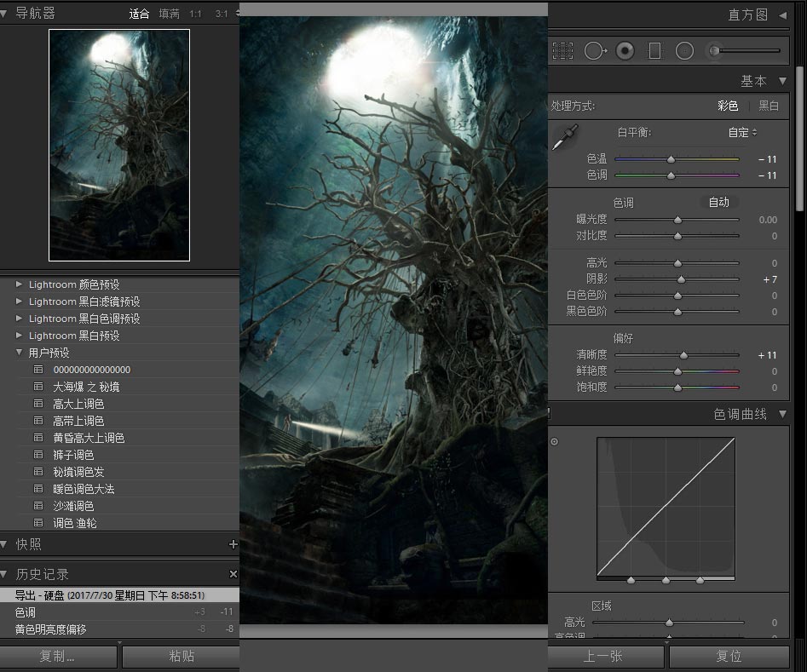
Task: Select the Crop Overlay tool
Action: click(x=562, y=50)
